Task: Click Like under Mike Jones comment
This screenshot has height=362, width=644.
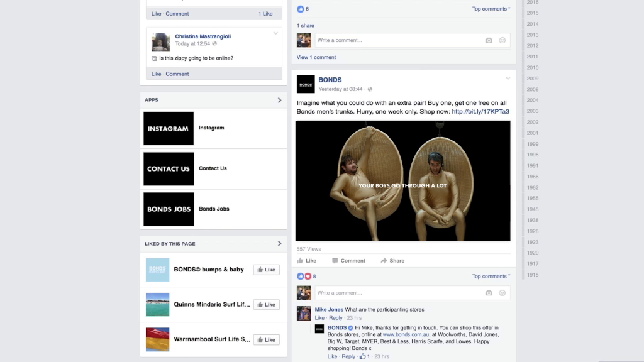Action: tap(319, 318)
